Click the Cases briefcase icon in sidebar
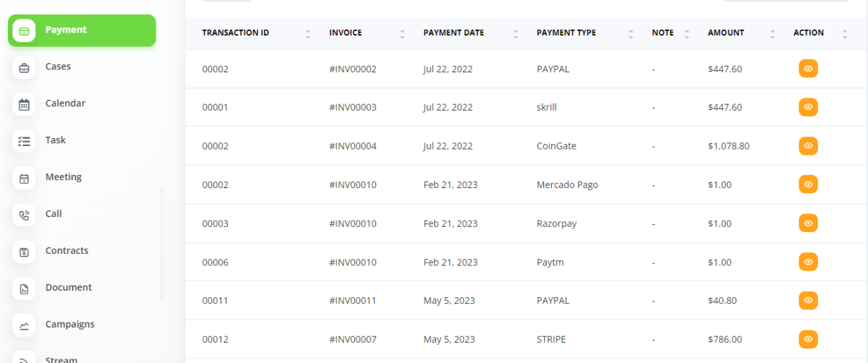Screen dimensions: 868x363 (x=24, y=67)
